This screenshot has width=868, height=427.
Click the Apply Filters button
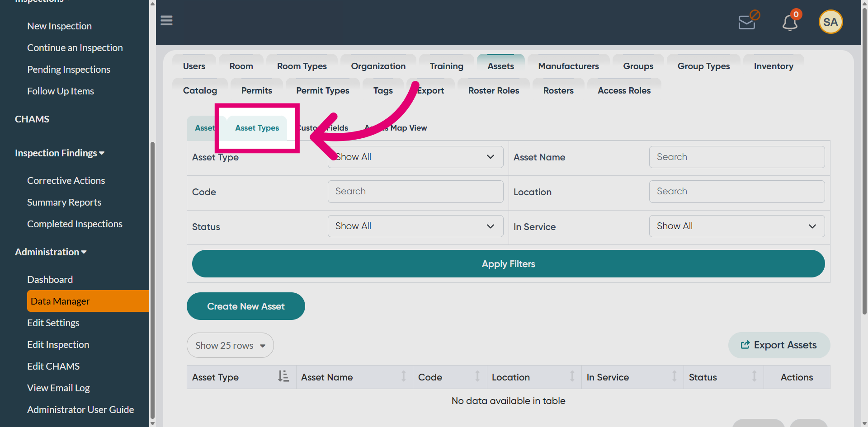tap(508, 264)
